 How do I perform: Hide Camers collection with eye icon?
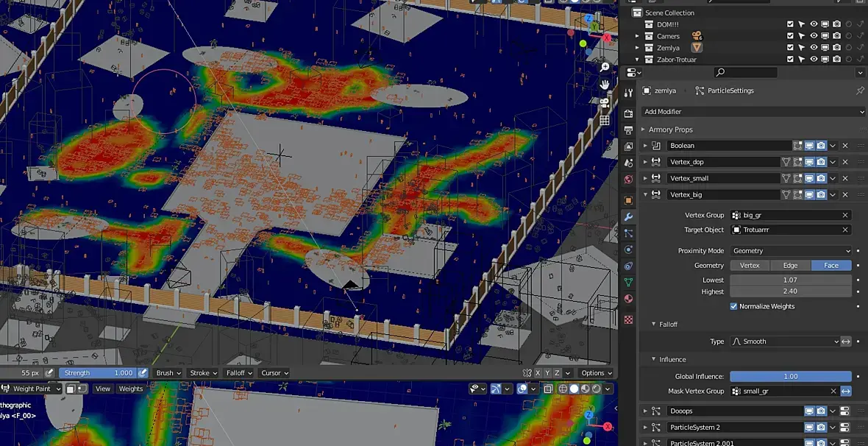[814, 36]
